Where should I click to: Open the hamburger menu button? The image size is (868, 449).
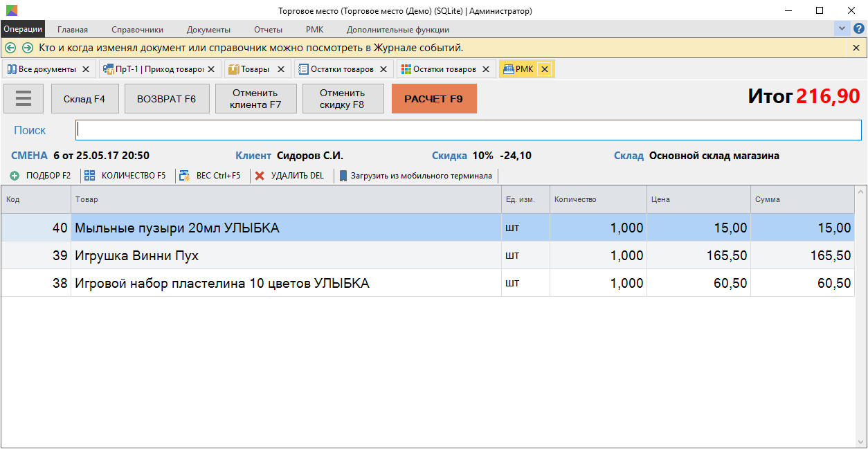pos(24,99)
